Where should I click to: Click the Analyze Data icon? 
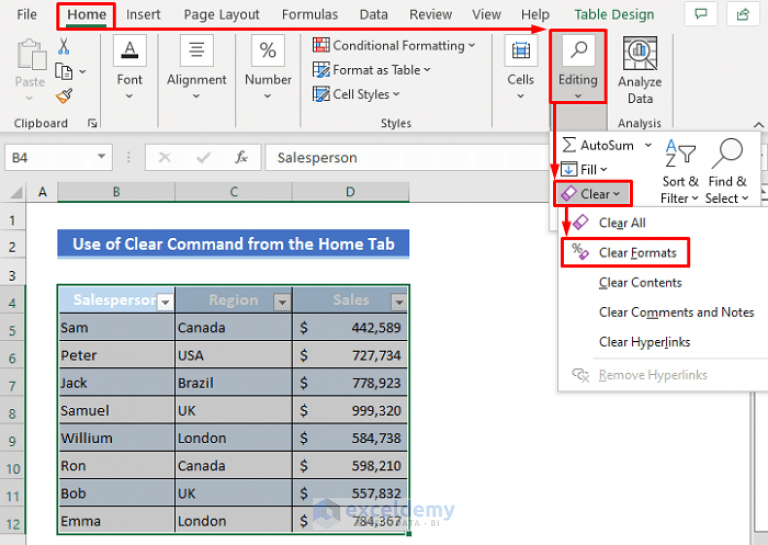(x=640, y=53)
